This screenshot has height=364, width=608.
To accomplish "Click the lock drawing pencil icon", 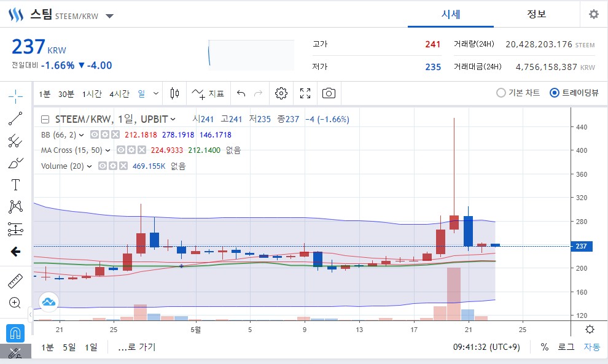I will click(15, 353).
